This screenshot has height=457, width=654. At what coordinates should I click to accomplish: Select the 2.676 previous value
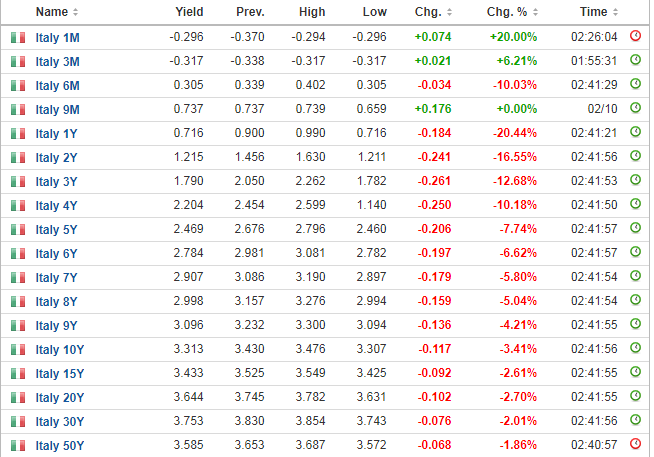point(249,228)
